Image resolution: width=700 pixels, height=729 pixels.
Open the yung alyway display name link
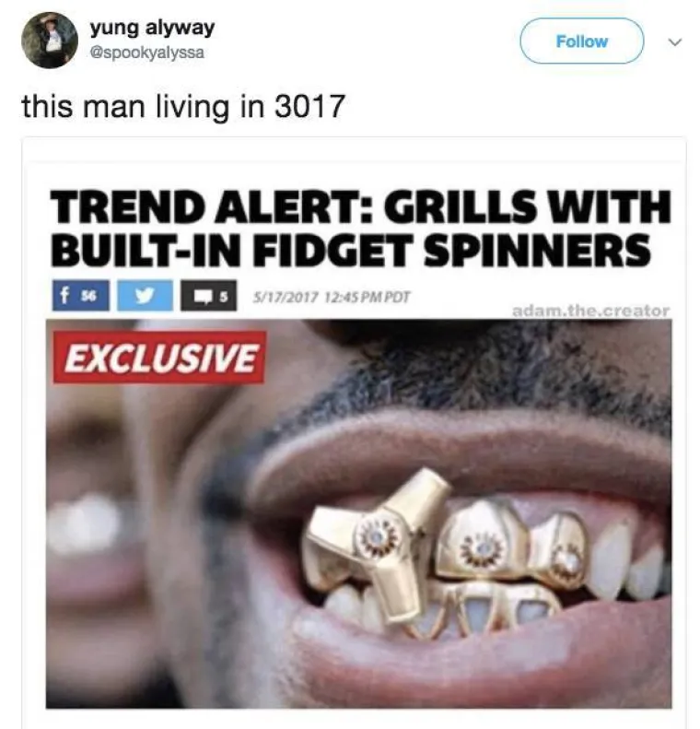click(152, 28)
